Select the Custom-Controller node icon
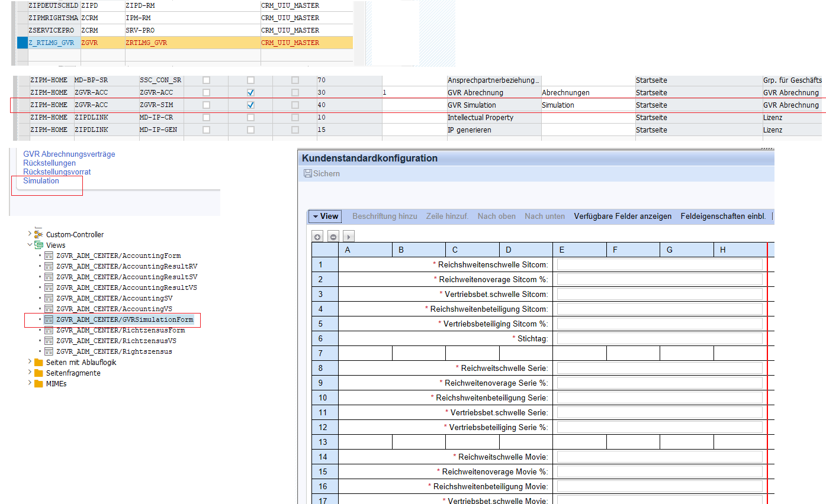 39,234
